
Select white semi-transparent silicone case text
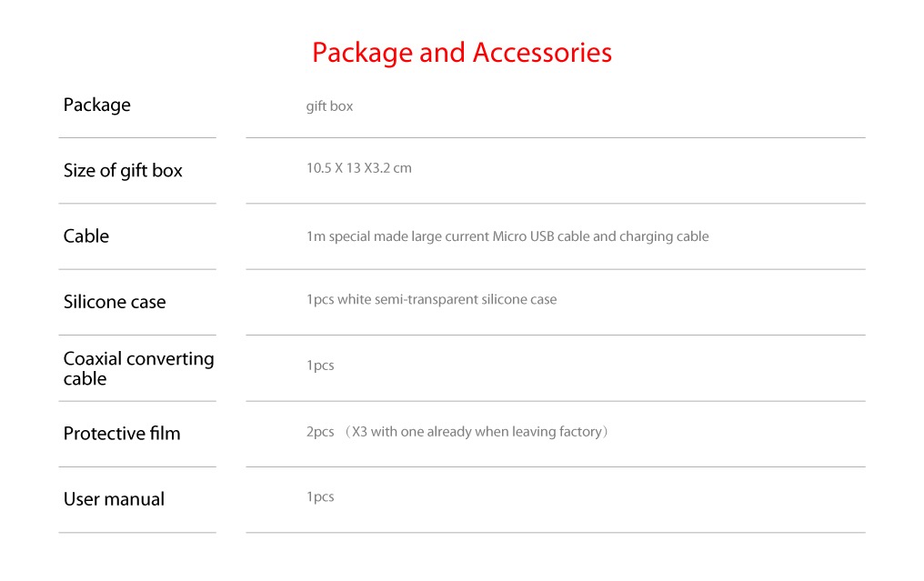pyautogui.click(x=447, y=299)
